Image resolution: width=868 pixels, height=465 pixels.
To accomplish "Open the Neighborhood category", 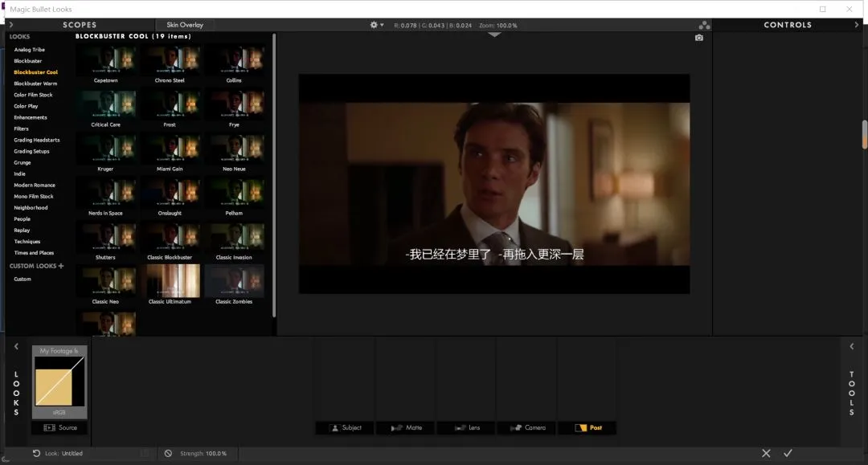I will pos(31,208).
